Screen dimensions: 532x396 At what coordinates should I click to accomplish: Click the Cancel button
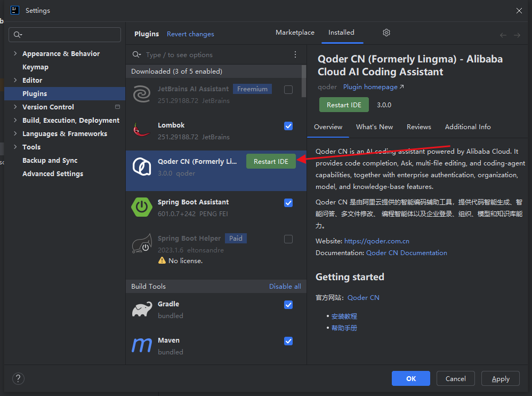click(x=455, y=378)
